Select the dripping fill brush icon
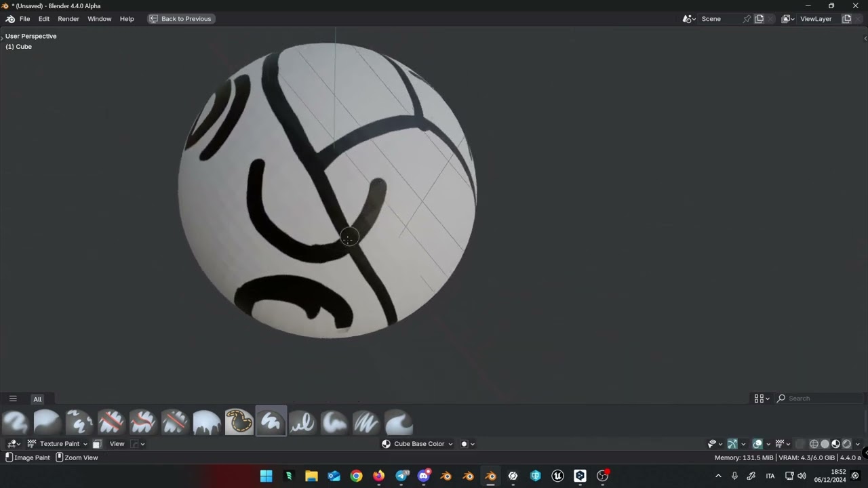868x488 pixels. (207, 422)
